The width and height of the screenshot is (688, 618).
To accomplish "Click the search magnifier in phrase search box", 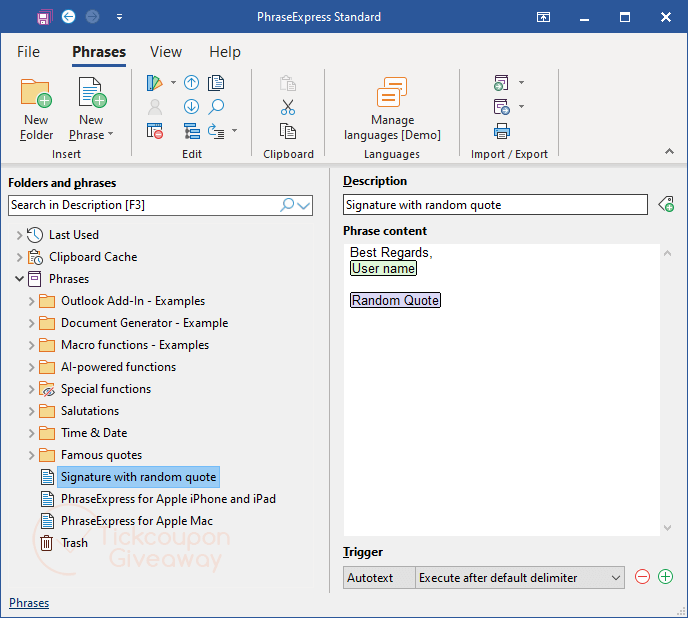I will (287, 205).
